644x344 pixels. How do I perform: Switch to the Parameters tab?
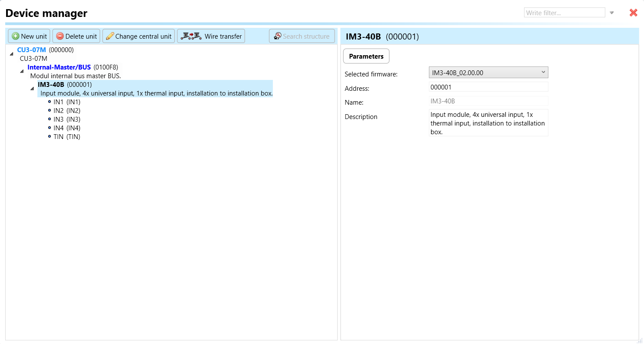tap(366, 56)
